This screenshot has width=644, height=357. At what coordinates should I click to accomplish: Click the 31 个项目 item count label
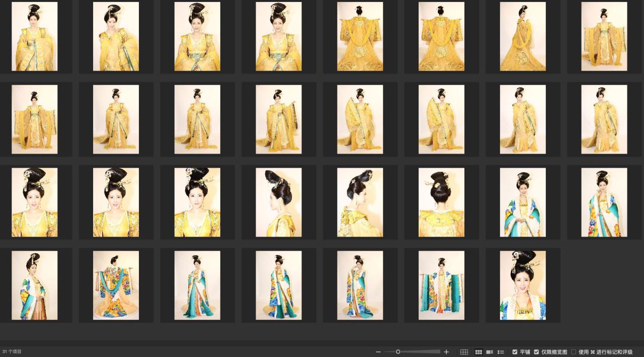(x=12, y=351)
